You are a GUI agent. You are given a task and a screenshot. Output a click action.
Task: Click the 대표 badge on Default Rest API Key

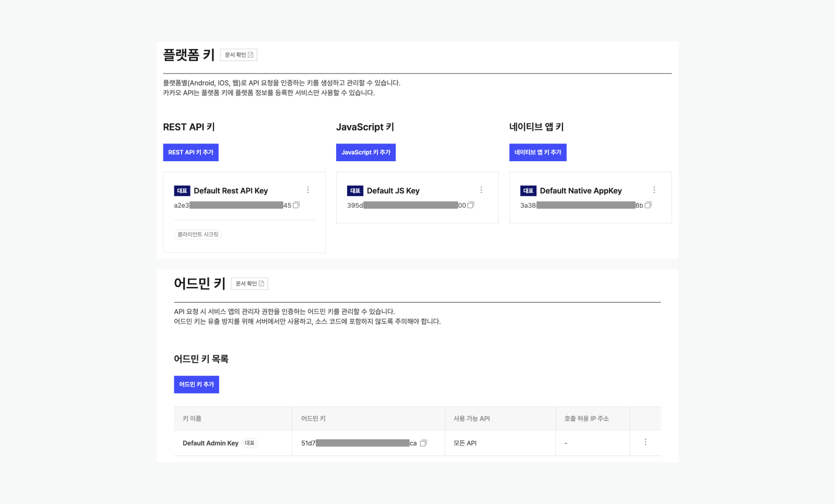182,191
